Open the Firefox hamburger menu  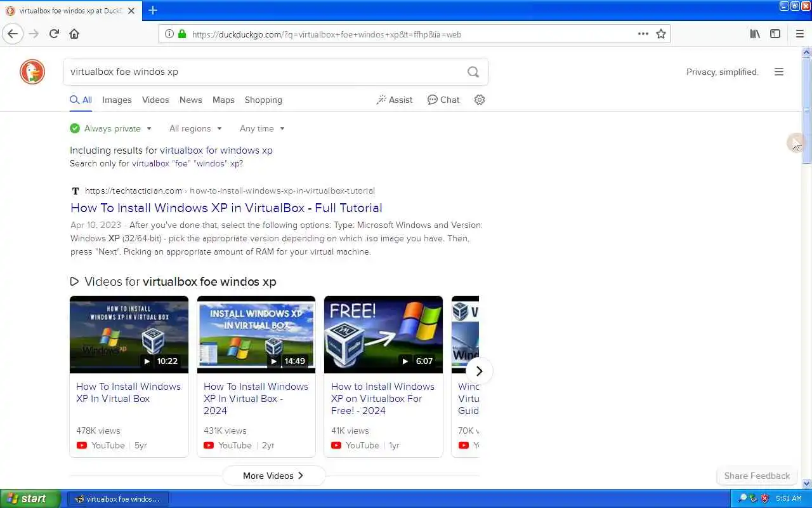(799, 34)
